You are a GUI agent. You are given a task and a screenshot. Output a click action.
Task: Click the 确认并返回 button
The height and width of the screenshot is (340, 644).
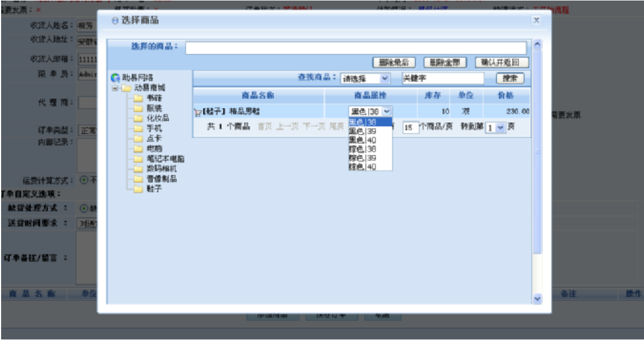click(x=501, y=62)
